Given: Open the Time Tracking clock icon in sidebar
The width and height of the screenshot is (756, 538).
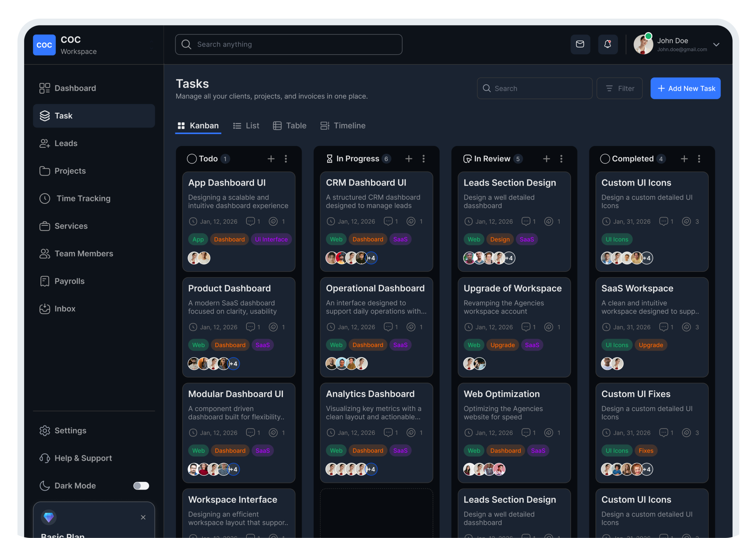Looking at the screenshot, I should 45,199.
